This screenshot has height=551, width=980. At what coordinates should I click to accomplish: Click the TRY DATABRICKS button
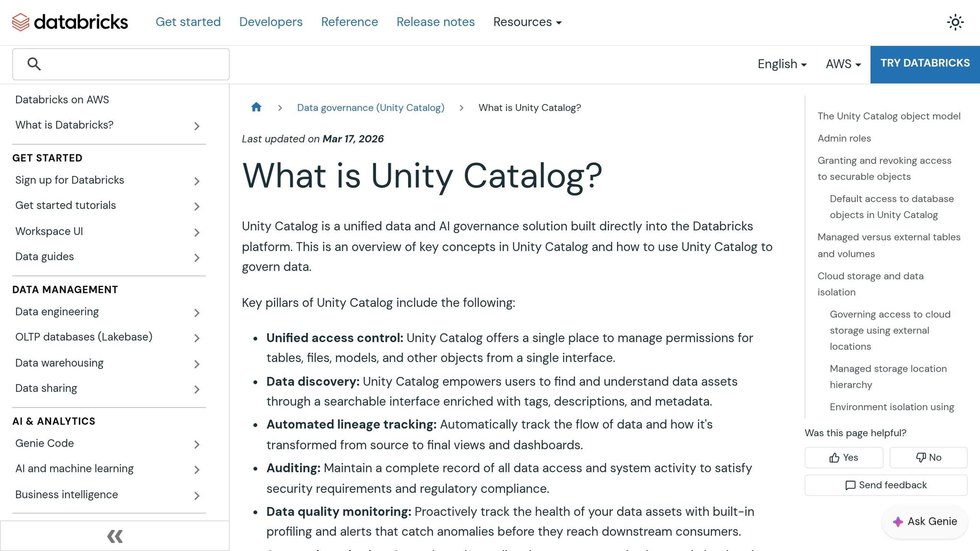[x=924, y=63]
